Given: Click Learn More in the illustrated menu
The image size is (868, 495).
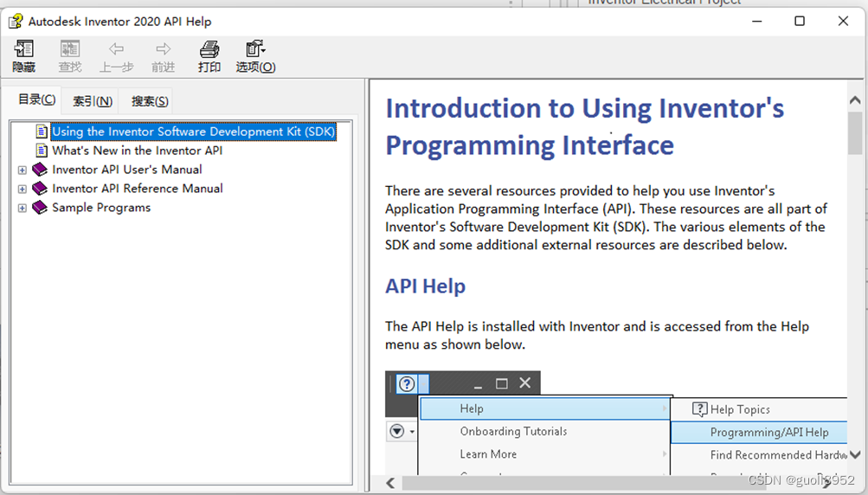Looking at the screenshot, I should (x=488, y=454).
